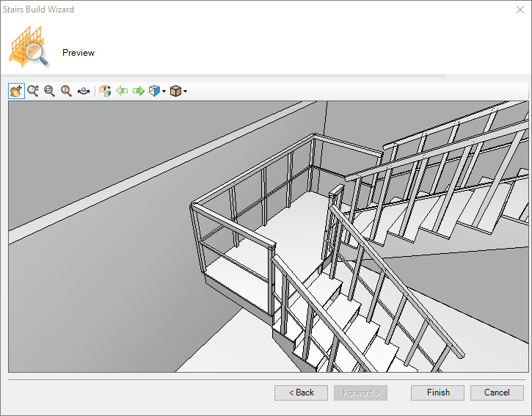Screen dimensions: 532x416
Task: Go to next view with right green arrow
Action: [138, 91]
